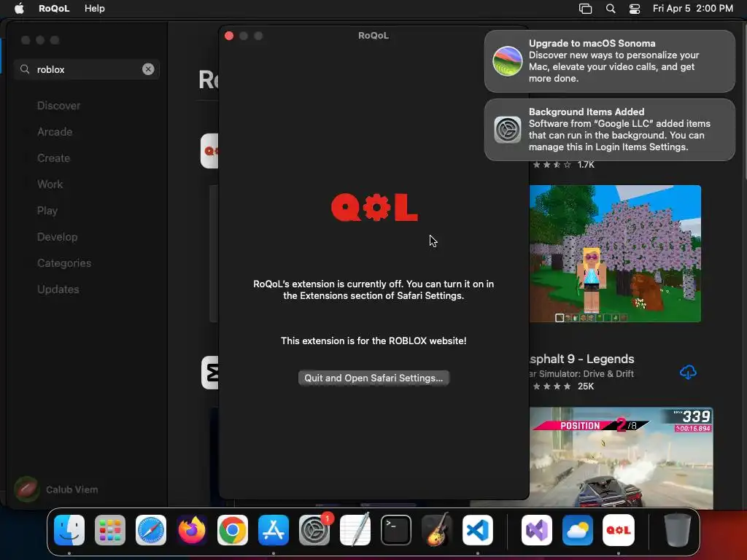This screenshot has height=560, width=747.
Task: Click RoQoL app icon in the Dock
Action: click(x=619, y=529)
